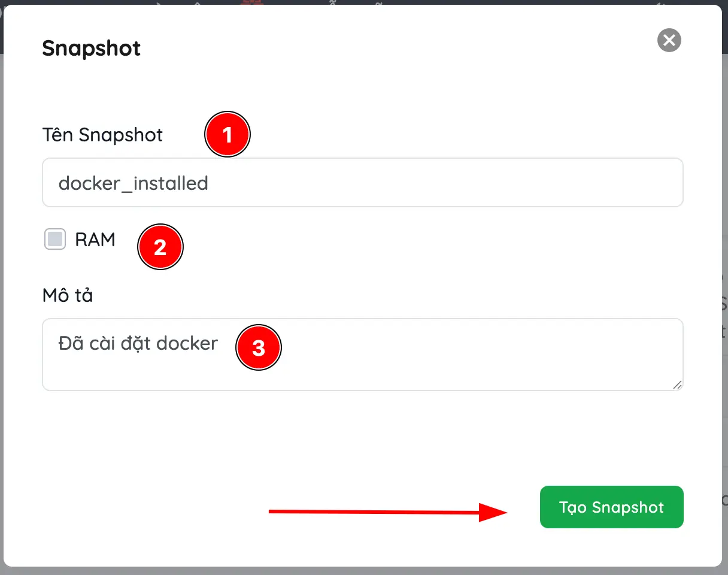Click the docker_installed text in name field

coord(133,183)
